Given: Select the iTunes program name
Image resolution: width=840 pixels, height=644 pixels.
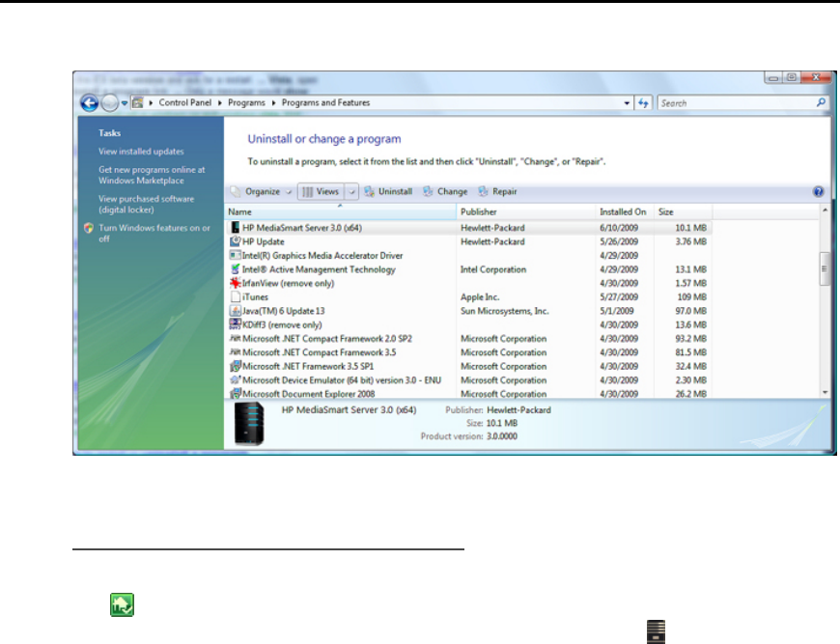Looking at the screenshot, I should tap(255, 296).
